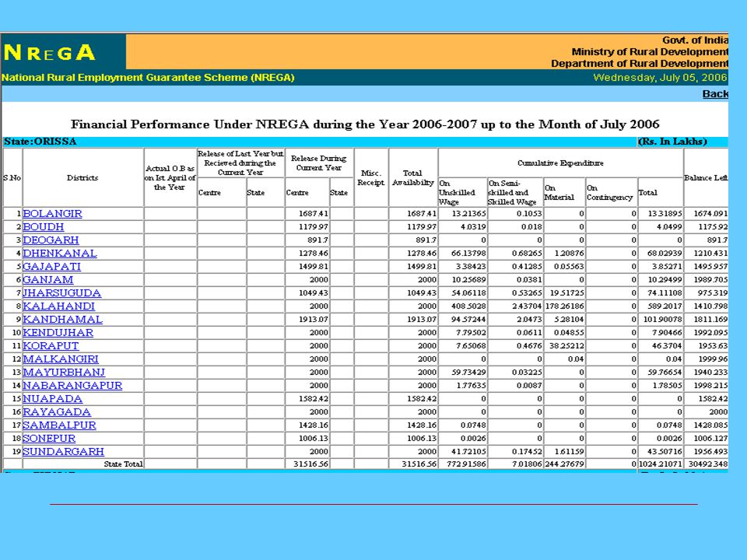
Task: Click the National Rural Employment Guarantee Scheme text
Action: click(x=148, y=78)
